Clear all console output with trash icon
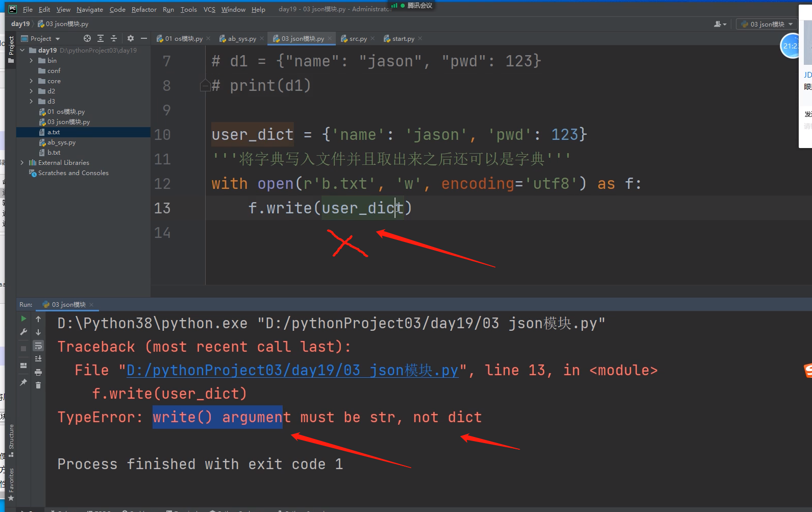Screen dimensions: 812x512 point(38,385)
